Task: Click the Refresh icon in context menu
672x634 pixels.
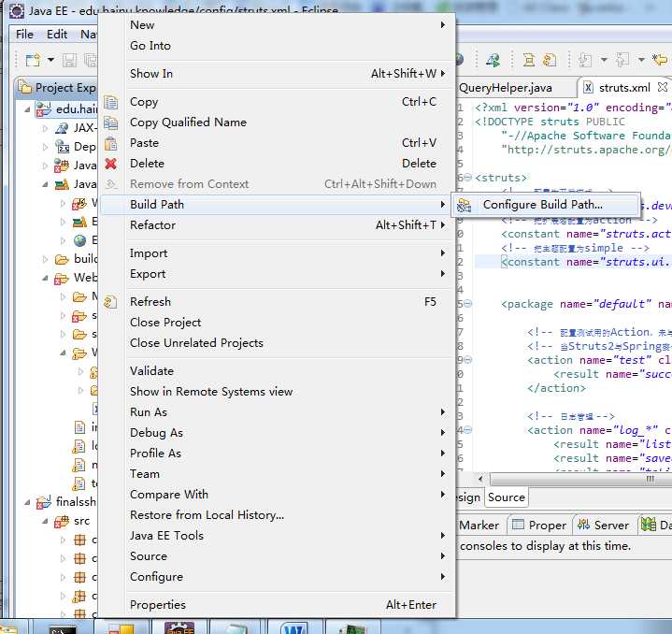Action: tap(110, 302)
